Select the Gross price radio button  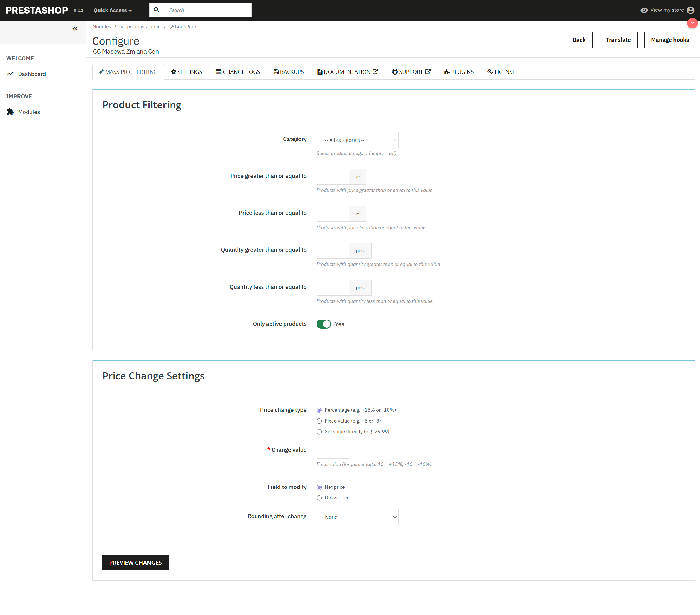[319, 498]
